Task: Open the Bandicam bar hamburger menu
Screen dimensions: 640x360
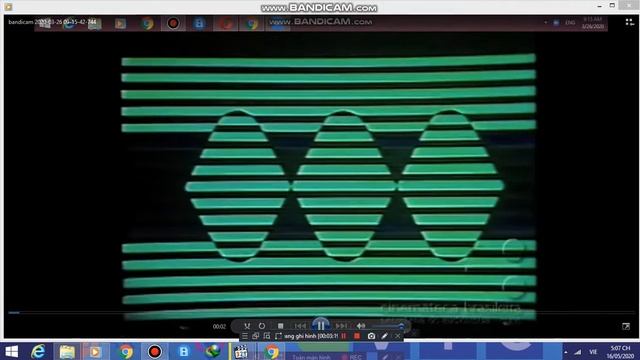Action: coord(244,336)
